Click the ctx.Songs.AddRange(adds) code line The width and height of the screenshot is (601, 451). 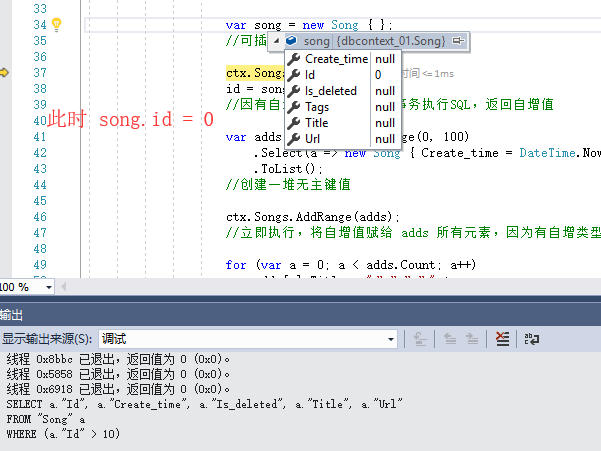(312, 217)
